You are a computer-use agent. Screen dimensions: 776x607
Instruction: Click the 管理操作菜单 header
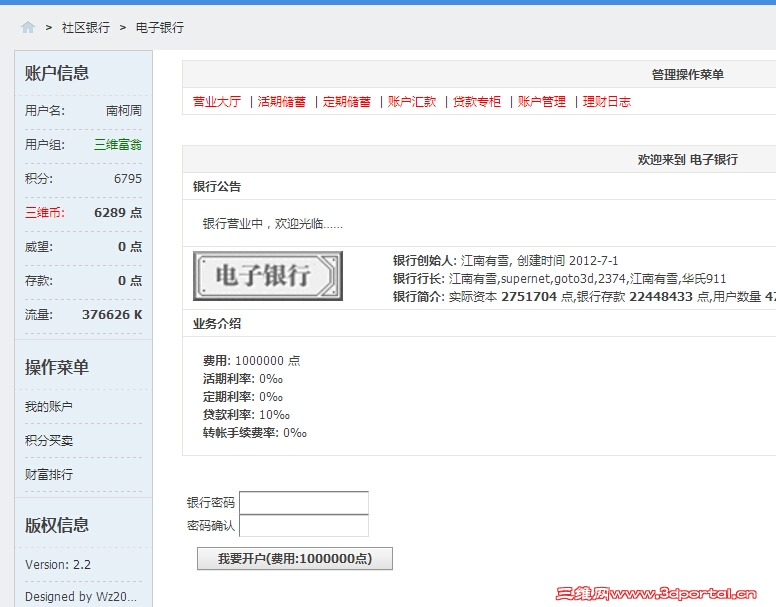687,75
